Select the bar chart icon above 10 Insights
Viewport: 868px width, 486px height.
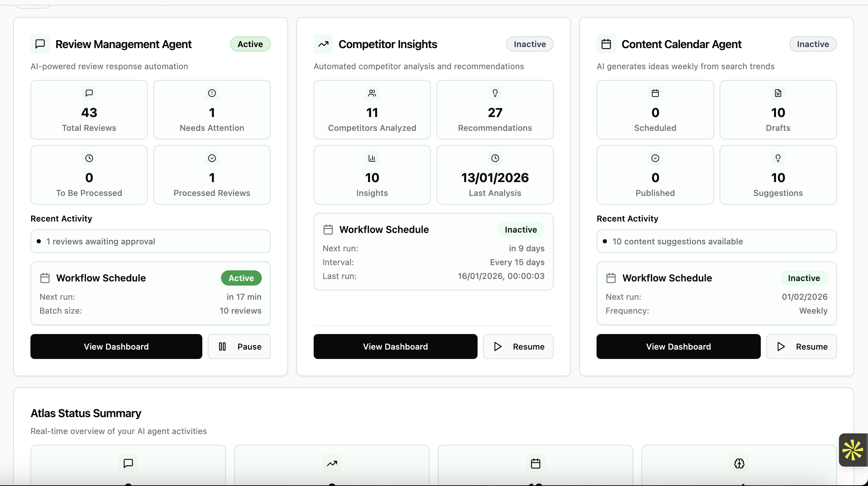pyautogui.click(x=372, y=158)
